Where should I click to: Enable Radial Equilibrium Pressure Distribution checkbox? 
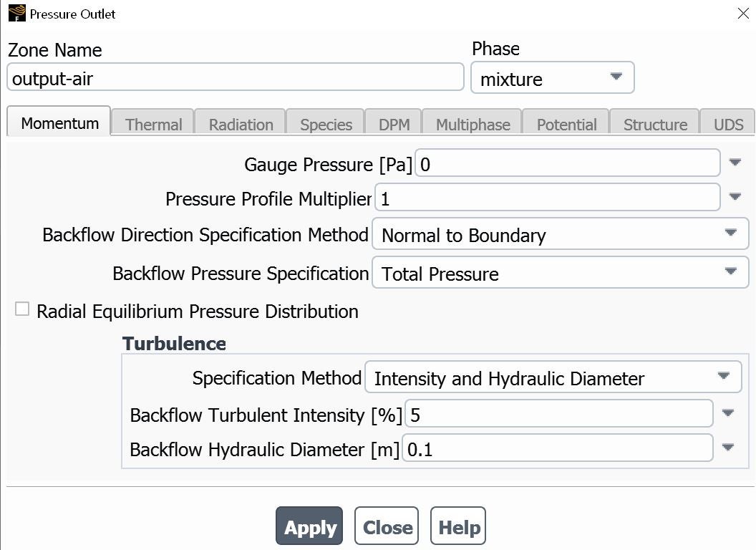[x=23, y=309]
